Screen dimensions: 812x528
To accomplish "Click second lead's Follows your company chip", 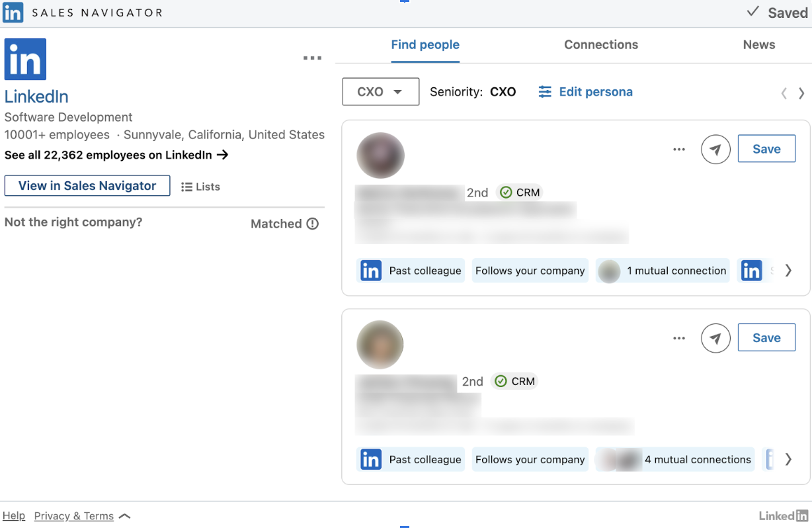I will 530,460.
